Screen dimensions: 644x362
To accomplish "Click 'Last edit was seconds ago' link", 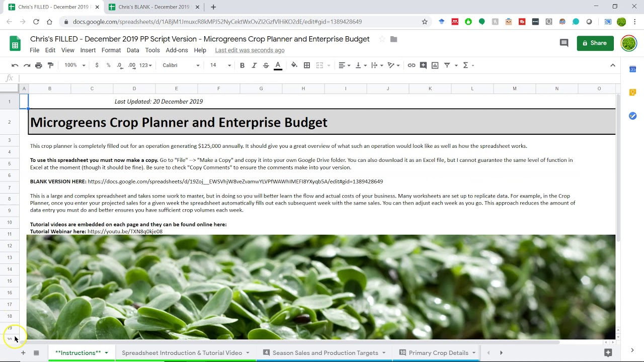I will point(250,50).
